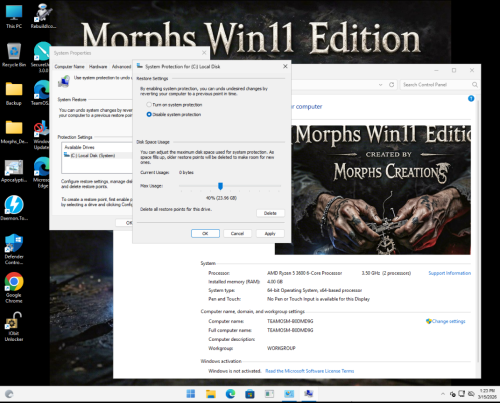Screen dimensions: 500x403
Task: Click the Max Usage slider handle
Action: coord(220,186)
